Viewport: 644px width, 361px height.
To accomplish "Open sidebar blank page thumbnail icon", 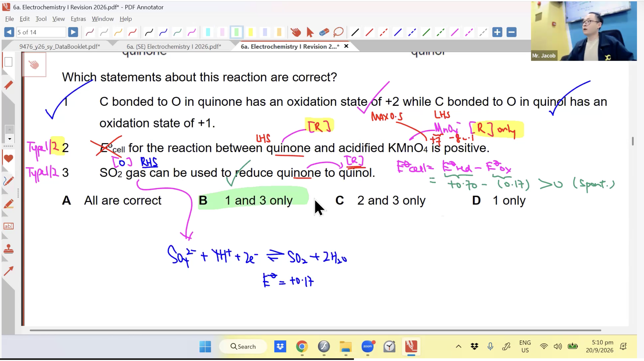I will (8, 62).
